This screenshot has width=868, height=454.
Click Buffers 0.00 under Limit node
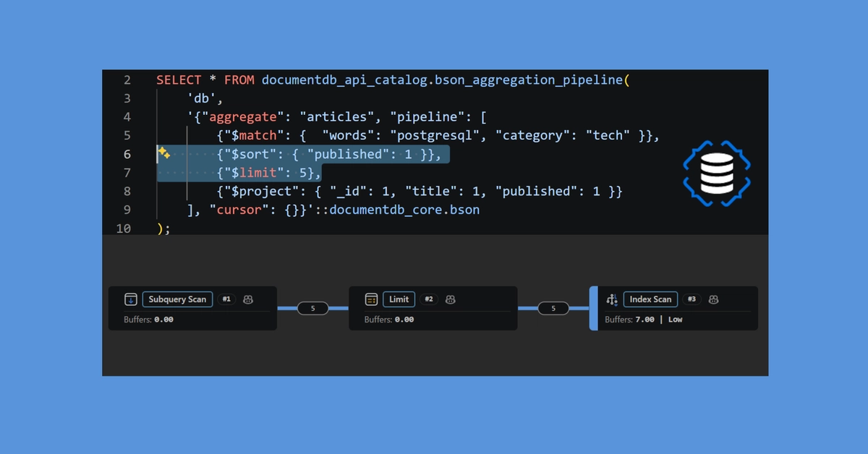(389, 320)
